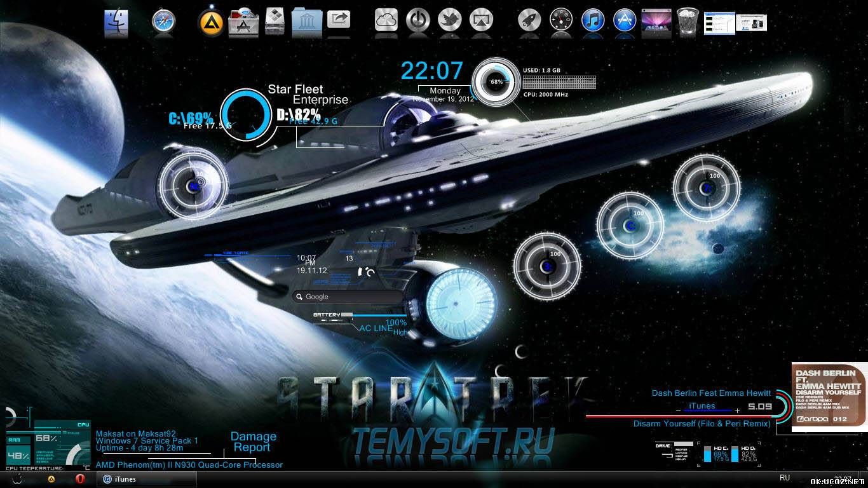868x488 pixels.
Task: Click the Dash Berlin Feat Emma Hewitt text
Action: coord(711,393)
